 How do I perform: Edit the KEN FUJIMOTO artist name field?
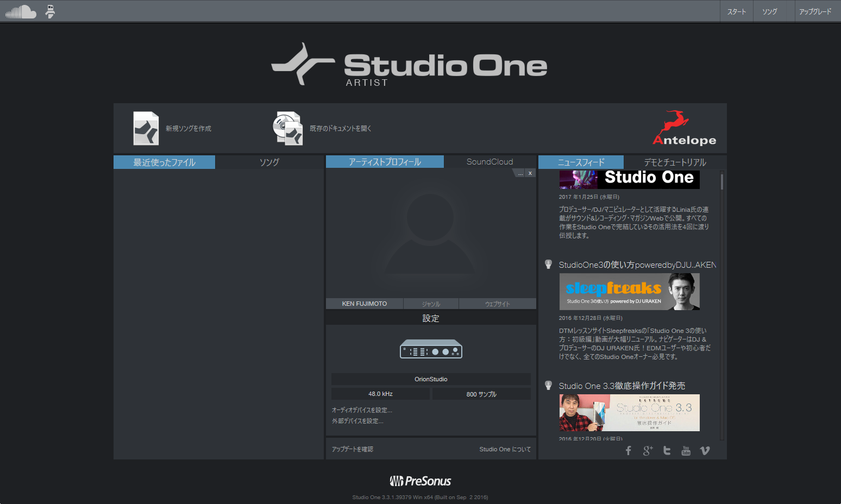[365, 304]
